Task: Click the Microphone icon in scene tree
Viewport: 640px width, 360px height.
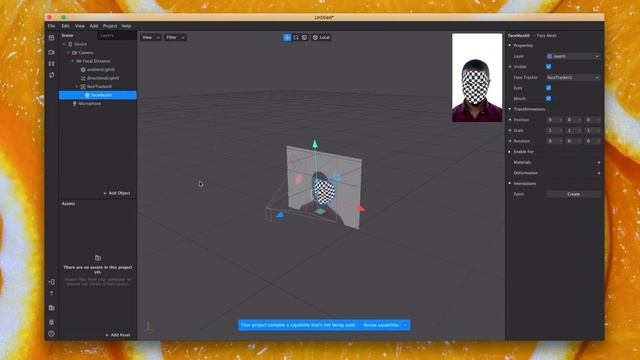Action: pyautogui.click(x=75, y=104)
